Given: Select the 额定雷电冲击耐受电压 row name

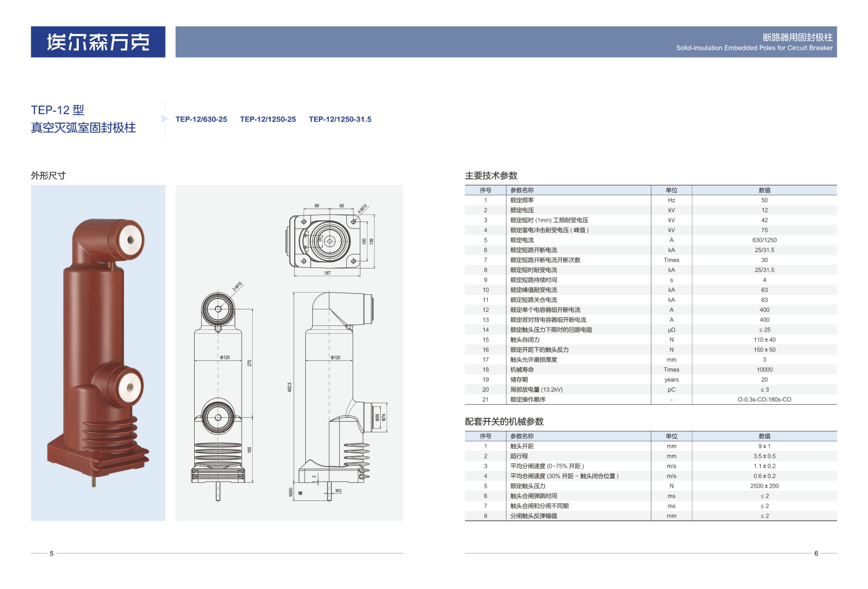Looking at the screenshot, I should pos(549,230).
